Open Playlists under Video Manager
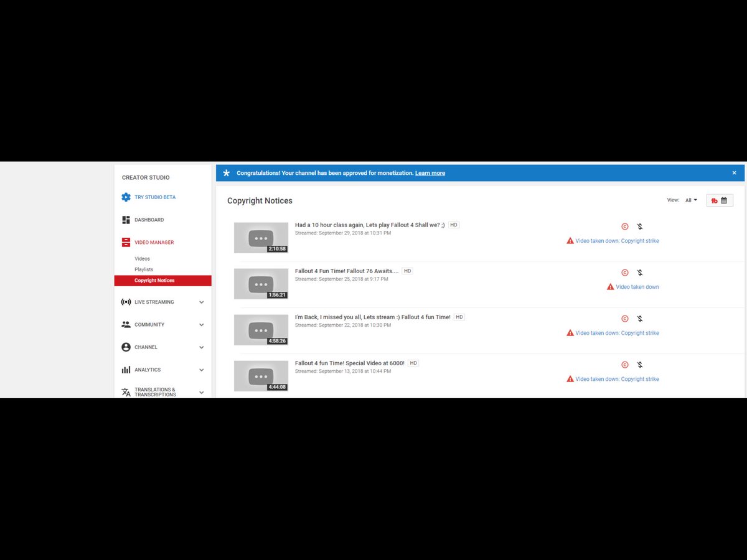 point(144,269)
